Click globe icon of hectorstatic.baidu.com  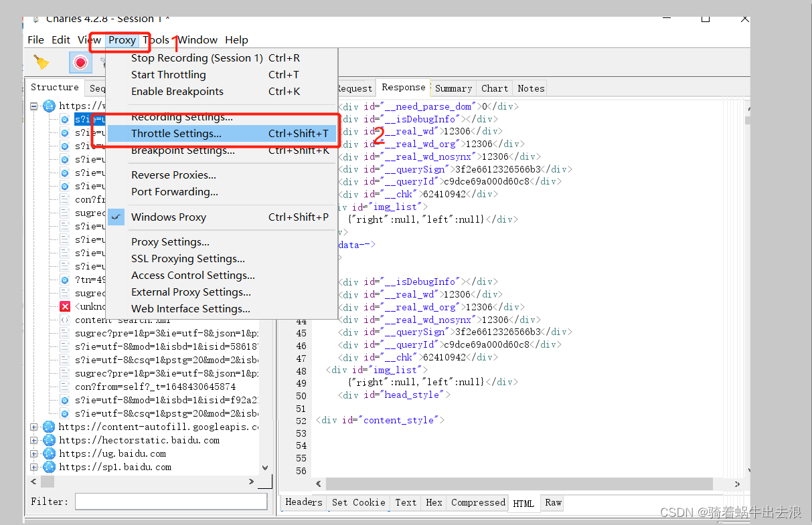click(49, 440)
